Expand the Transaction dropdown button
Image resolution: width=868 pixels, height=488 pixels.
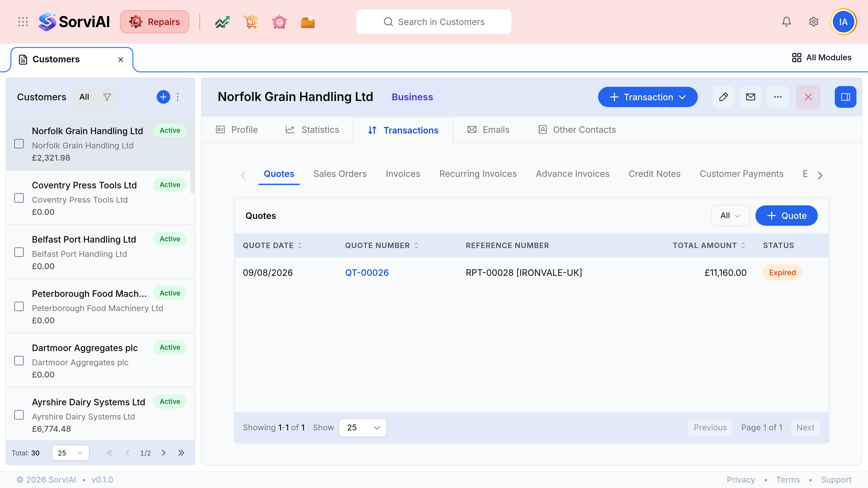coord(648,97)
